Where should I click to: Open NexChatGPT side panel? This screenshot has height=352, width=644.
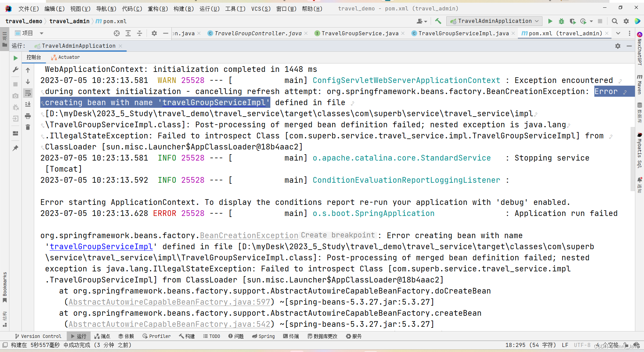640,49
